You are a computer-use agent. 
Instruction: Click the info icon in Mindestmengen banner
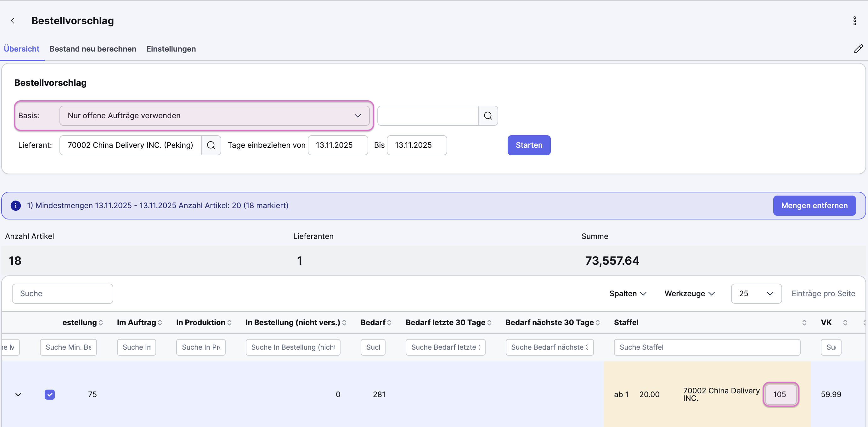(15, 205)
